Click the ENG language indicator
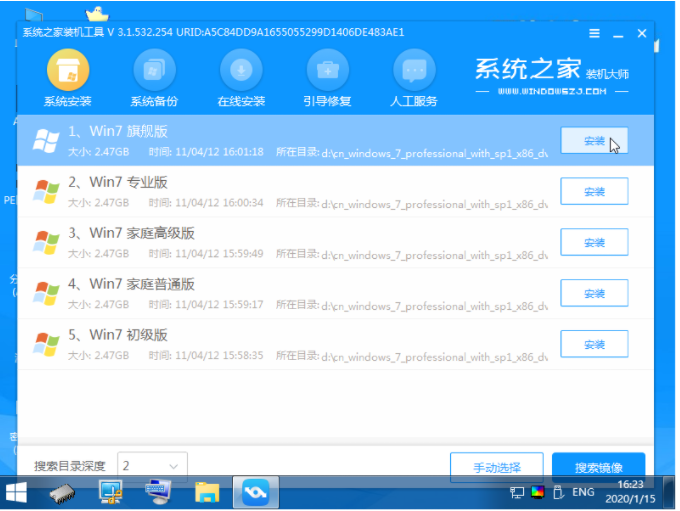This screenshot has height=511, width=680. 584,492
